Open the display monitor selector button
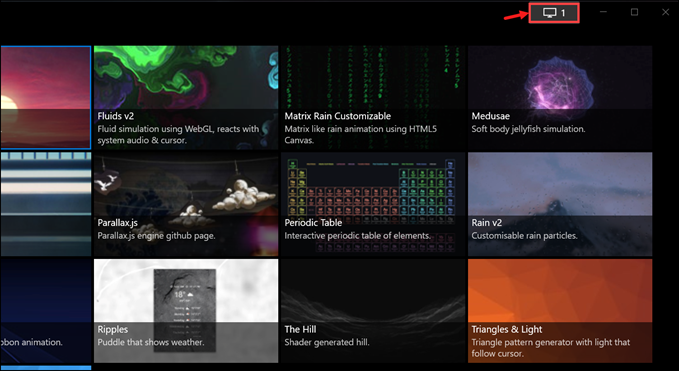 click(554, 13)
